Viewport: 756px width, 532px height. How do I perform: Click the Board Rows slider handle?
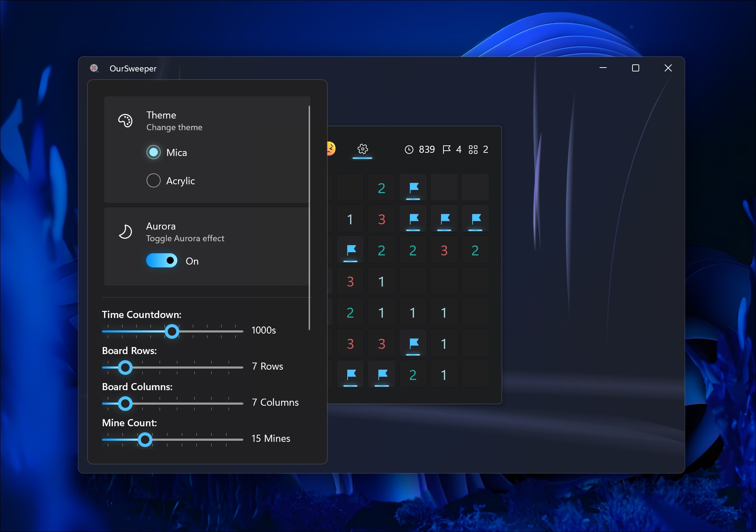pyautogui.click(x=125, y=368)
